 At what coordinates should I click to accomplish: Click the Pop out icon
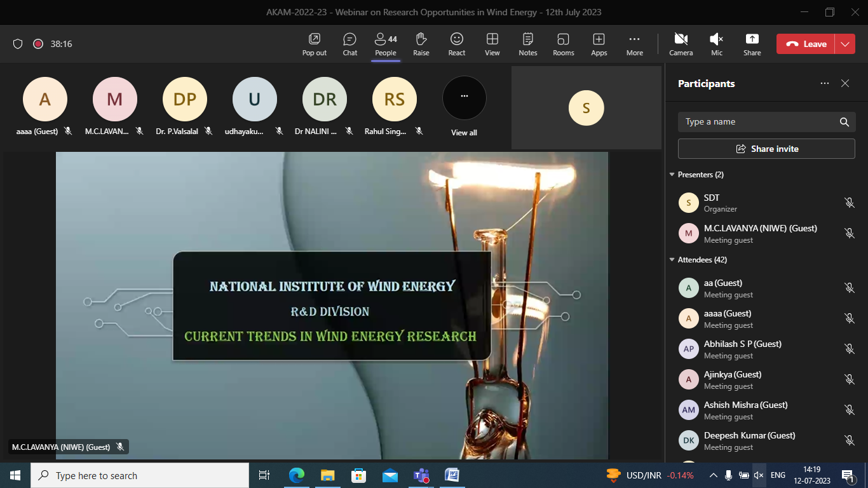pyautogui.click(x=314, y=44)
